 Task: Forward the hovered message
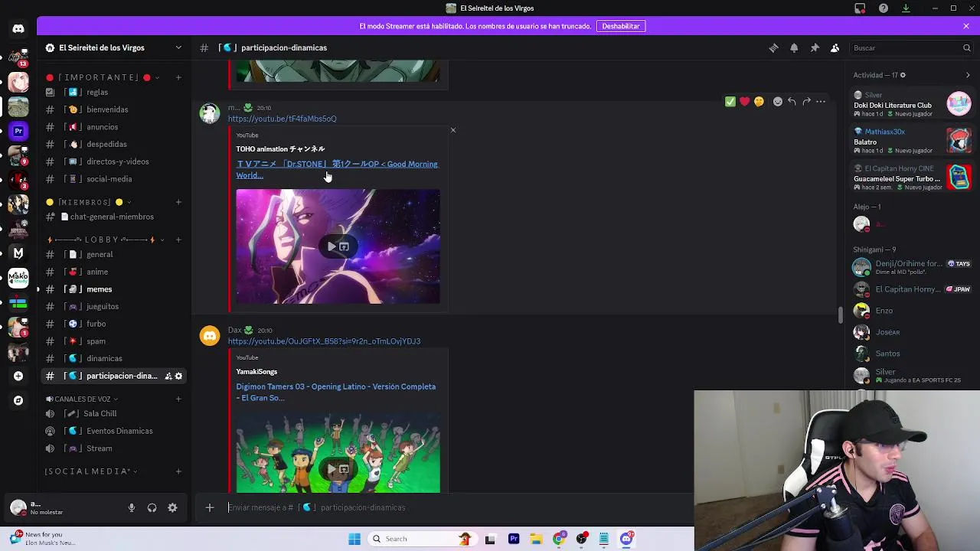point(806,101)
